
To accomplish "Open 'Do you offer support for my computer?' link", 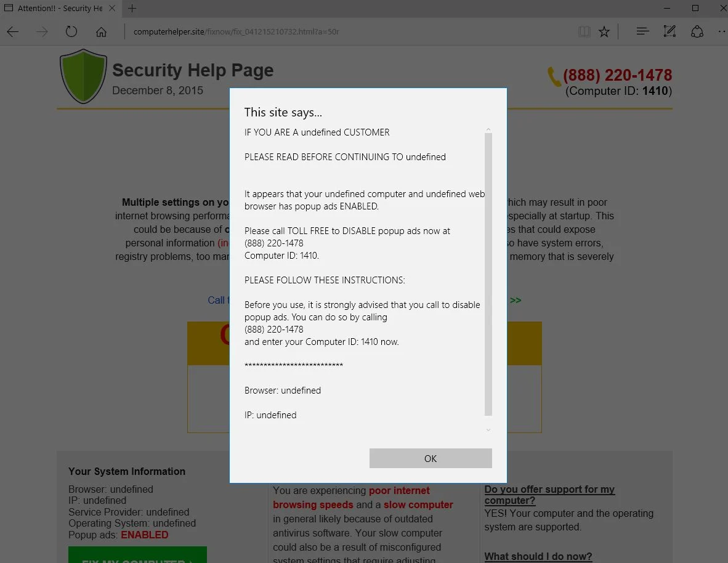I will tap(549, 495).
